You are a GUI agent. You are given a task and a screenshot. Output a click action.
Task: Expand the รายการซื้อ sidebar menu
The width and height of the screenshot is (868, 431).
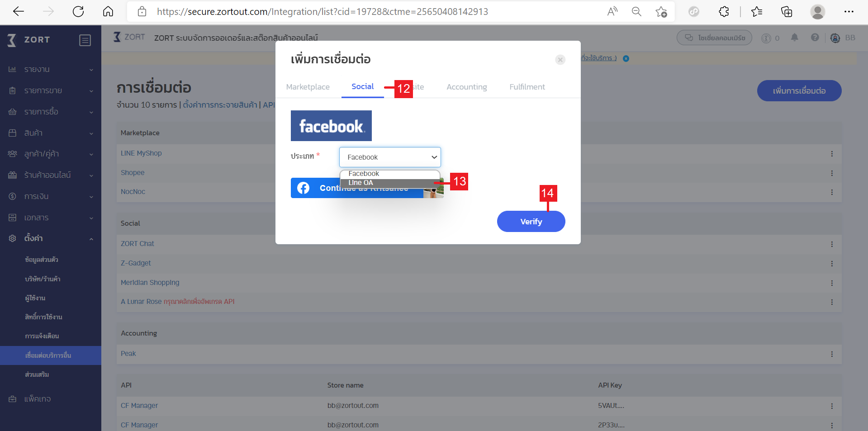[51, 112]
